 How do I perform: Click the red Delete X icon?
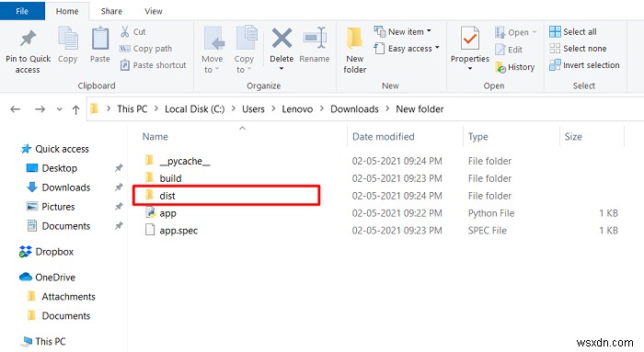coord(282,39)
